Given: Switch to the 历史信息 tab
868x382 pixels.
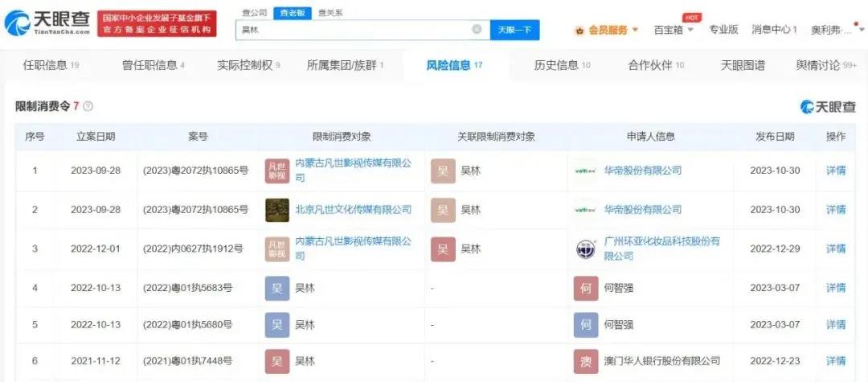Looking at the screenshot, I should coord(562,65).
